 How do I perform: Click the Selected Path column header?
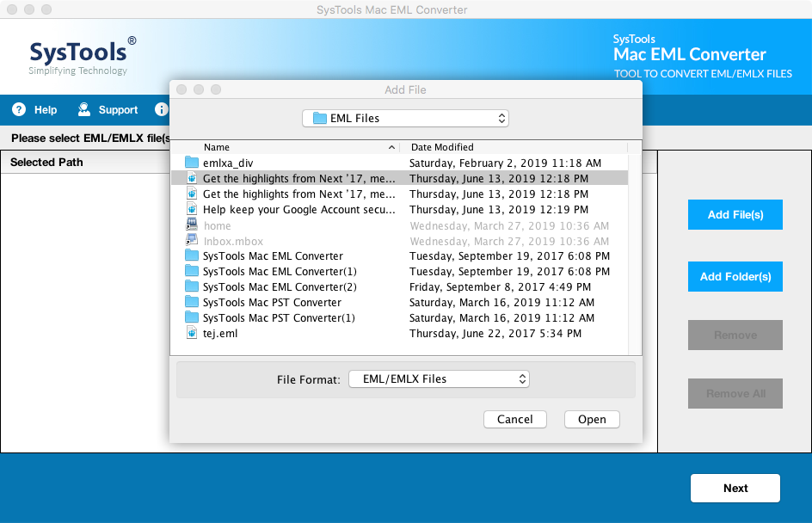coord(46,162)
